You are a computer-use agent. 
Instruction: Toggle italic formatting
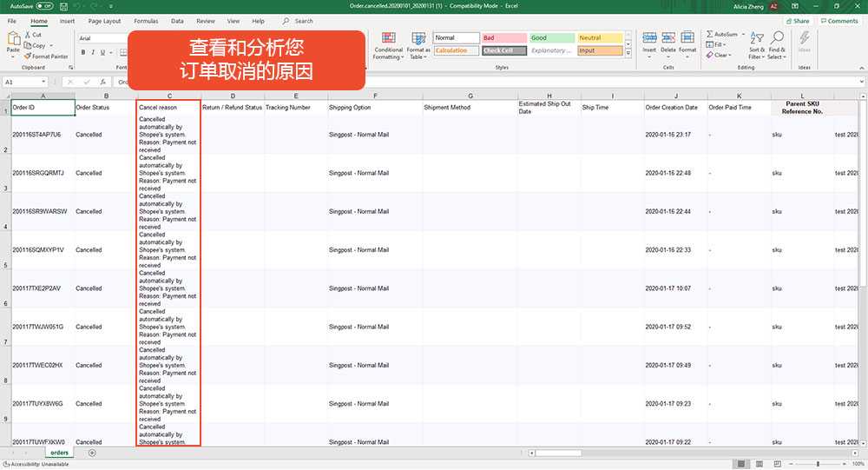coord(93,52)
